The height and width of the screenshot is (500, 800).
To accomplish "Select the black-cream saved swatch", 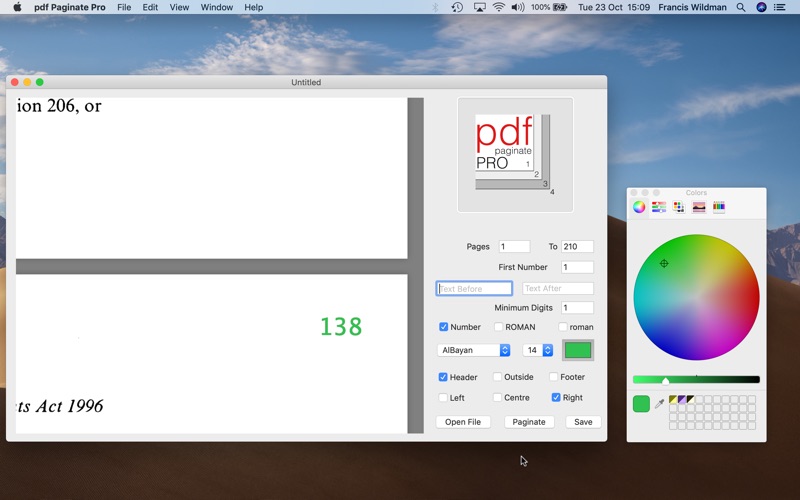I will tap(690, 399).
